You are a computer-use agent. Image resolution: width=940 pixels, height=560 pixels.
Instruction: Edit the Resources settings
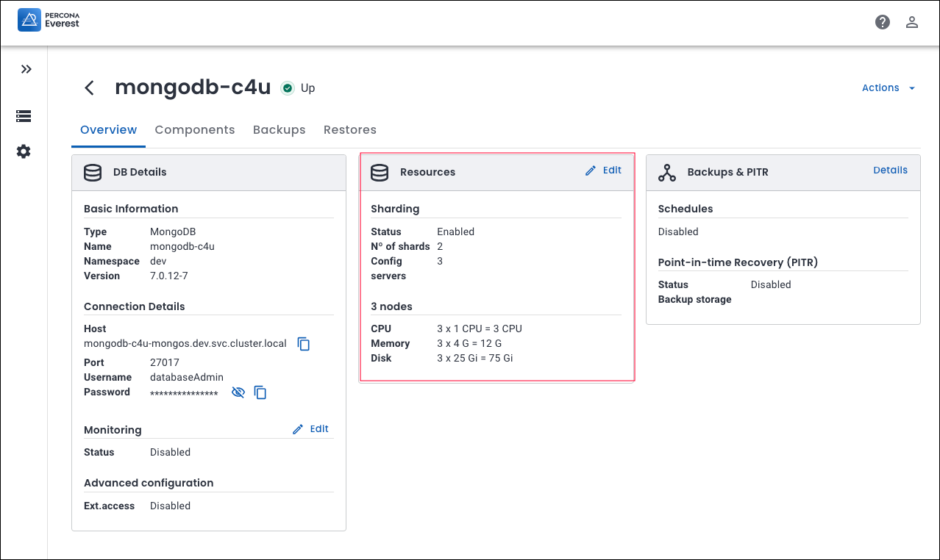pos(604,170)
